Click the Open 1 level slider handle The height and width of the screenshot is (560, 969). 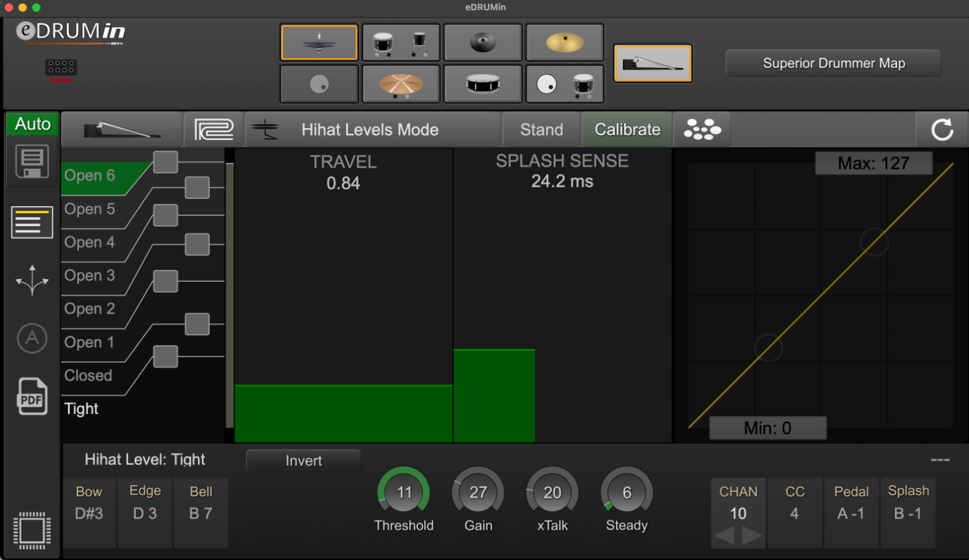point(197,323)
